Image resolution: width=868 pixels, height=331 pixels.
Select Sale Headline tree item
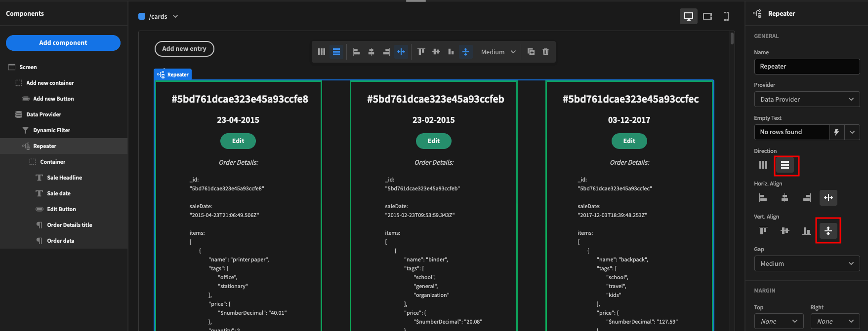click(64, 178)
